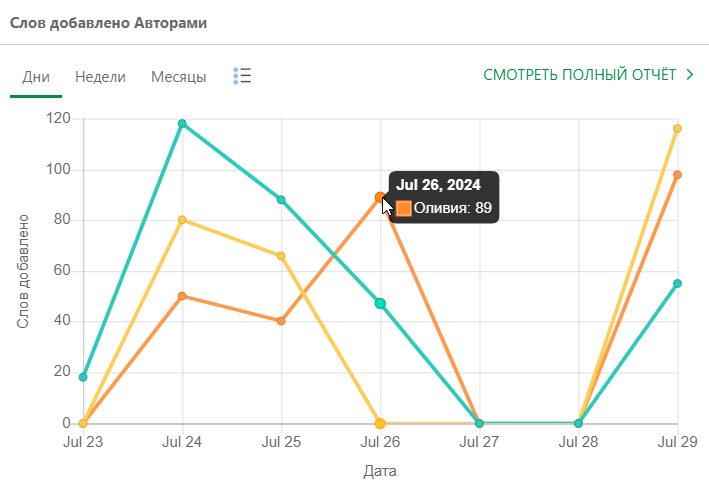Toggle the chart legend list icon
The height and width of the screenshot is (494, 709).
241,76
